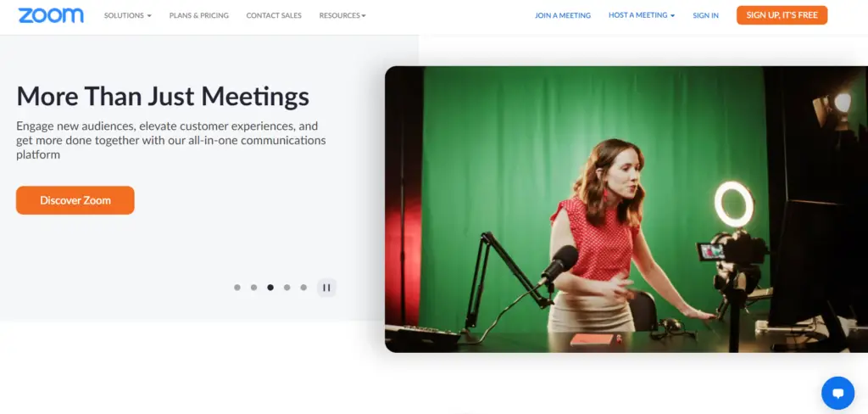Viewport: 868px width, 414px height.
Task: Select the fifth carousel slide dot
Action: click(x=303, y=288)
